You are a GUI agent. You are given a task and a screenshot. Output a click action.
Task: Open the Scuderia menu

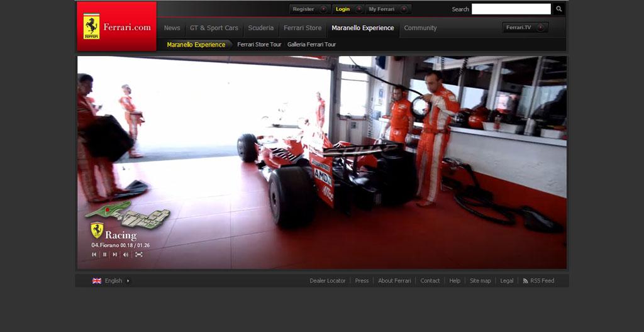[x=261, y=28]
